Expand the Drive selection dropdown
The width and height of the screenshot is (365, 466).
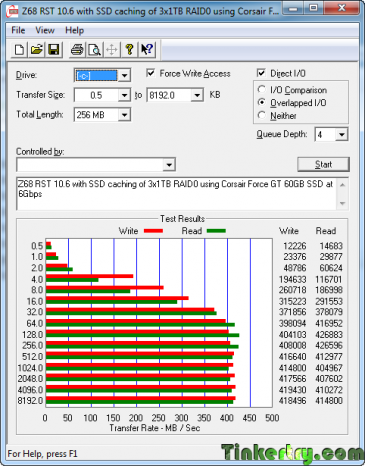(124, 75)
